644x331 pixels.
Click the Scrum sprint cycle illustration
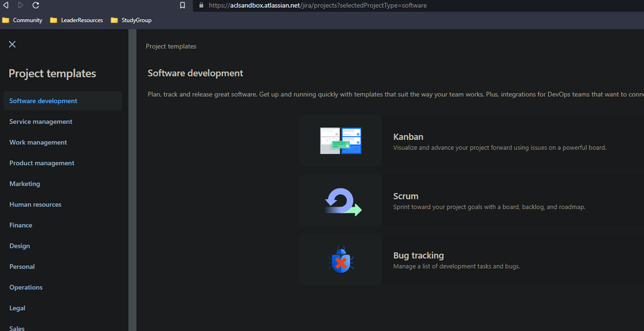(344, 202)
